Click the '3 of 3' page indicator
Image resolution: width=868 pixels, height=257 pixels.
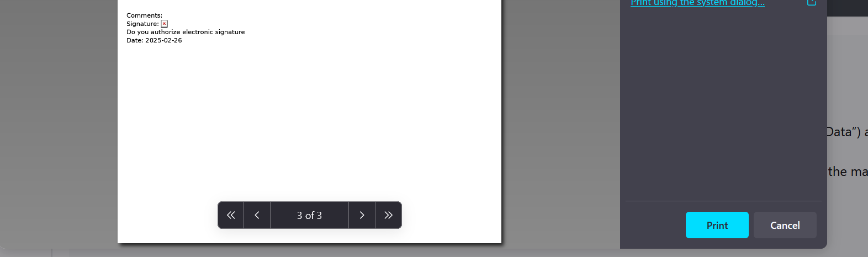(309, 215)
